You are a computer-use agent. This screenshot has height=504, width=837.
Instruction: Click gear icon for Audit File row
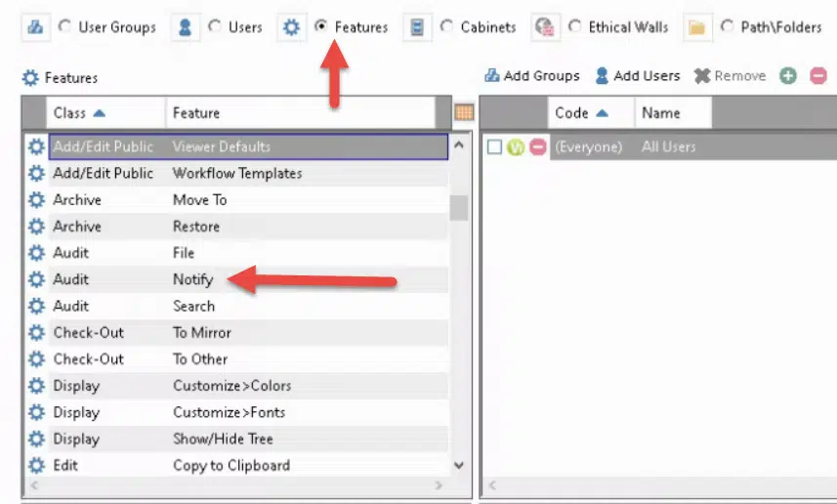pyautogui.click(x=36, y=253)
